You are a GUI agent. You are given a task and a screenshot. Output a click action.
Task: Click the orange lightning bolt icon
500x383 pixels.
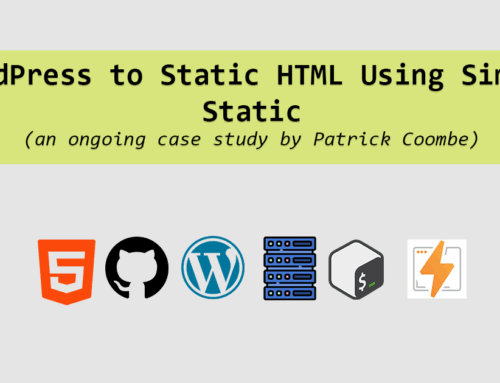[x=437, y=269]
